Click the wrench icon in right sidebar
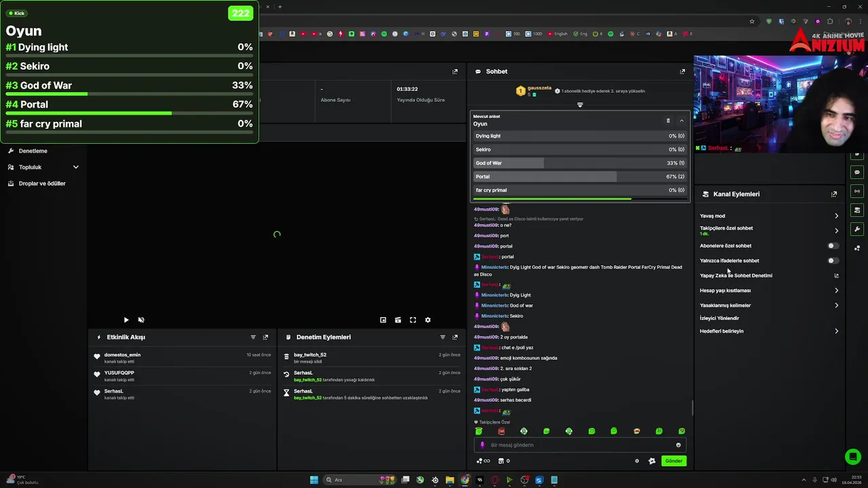Image resolution: width=868 pixels, height=488 pixels. pos(857,229)
